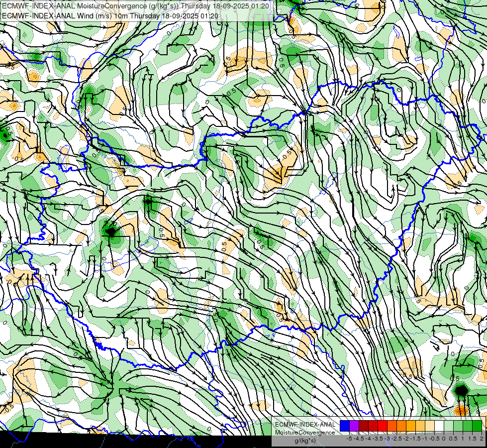
Task: Click the '-2.5' legend tick label
Action: pos(396,439)
